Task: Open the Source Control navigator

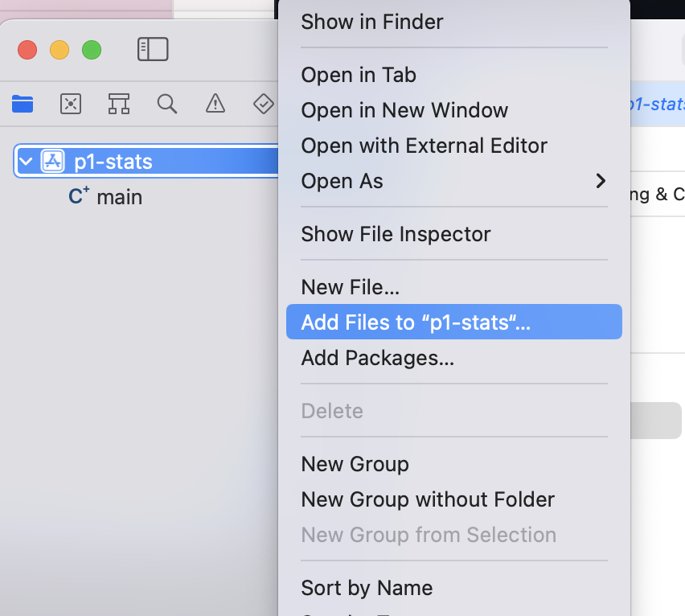Action: click(x=71, y=104)
